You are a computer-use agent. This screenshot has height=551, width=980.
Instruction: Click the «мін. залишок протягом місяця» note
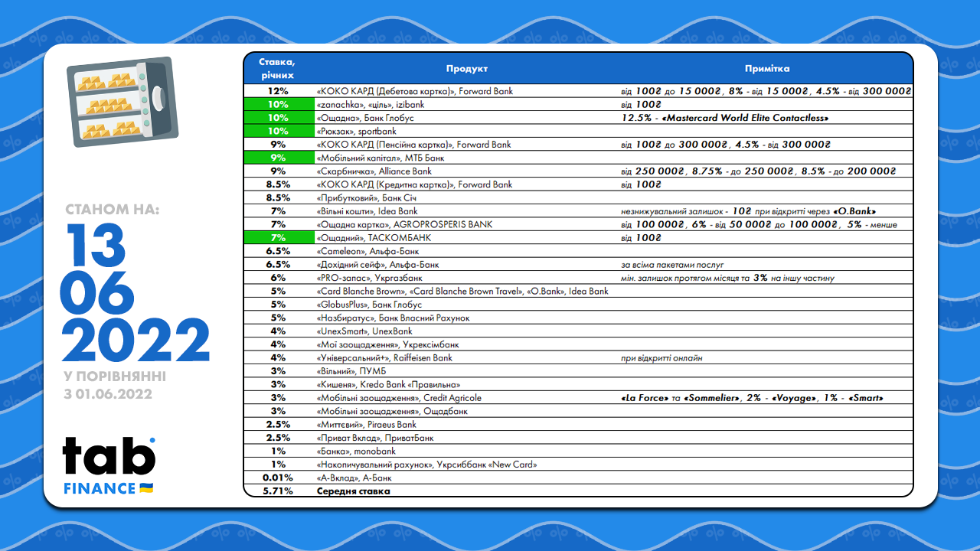727,279
